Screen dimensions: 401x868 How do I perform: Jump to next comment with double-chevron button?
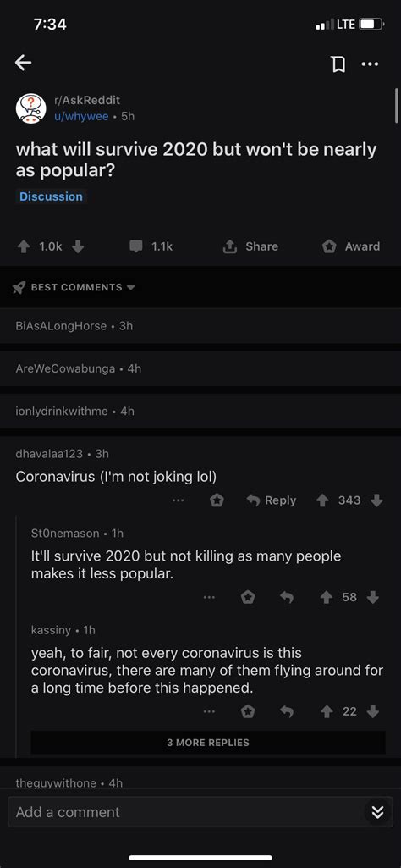377,812
